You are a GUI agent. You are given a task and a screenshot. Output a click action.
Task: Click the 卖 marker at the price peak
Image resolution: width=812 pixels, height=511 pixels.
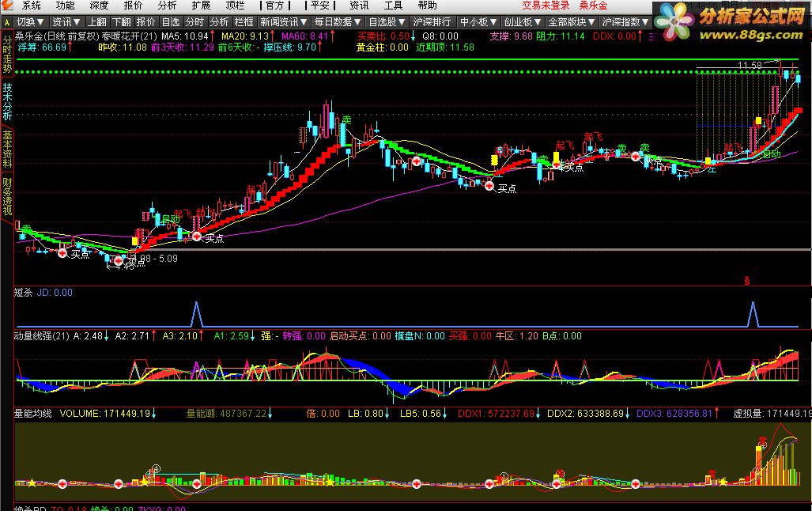pos(346,120)
